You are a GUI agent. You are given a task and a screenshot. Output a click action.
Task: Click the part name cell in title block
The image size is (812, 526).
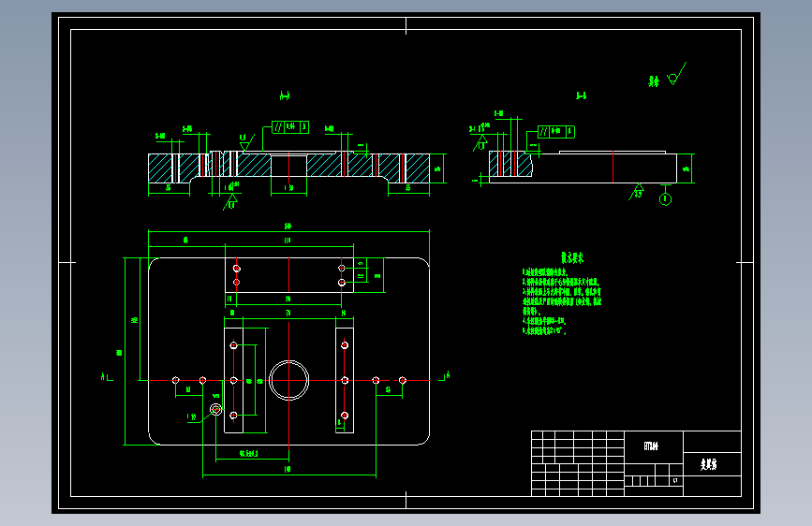point(712,464)
